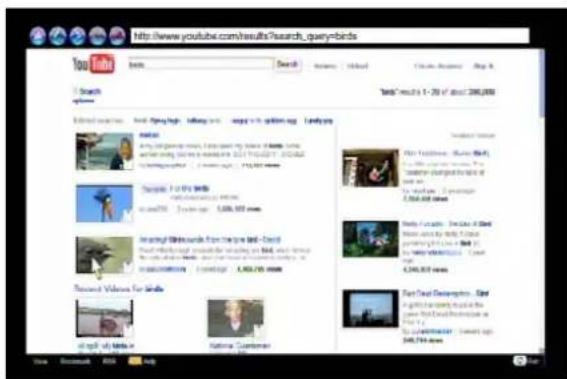567x379 pixels.
Task: Open the View menu in bottom bar
Action: click(40, 361)
